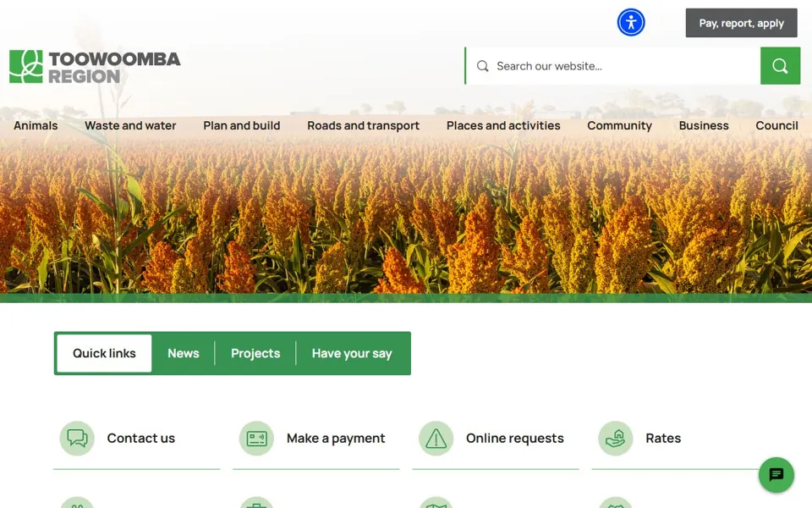Open the Plan and build menu
812x508 pixels.
pyautogui.click(x=241, y=125)
